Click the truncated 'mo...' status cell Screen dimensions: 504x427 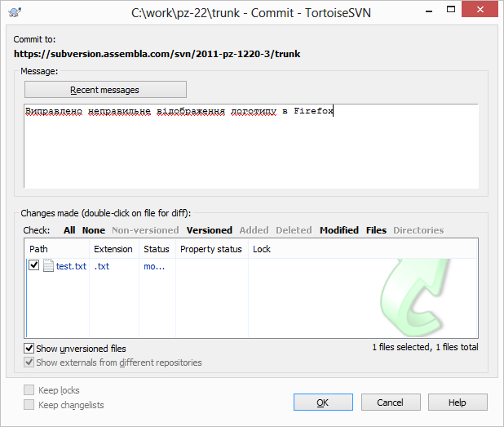pyautogui.click(x=154, y=266)
